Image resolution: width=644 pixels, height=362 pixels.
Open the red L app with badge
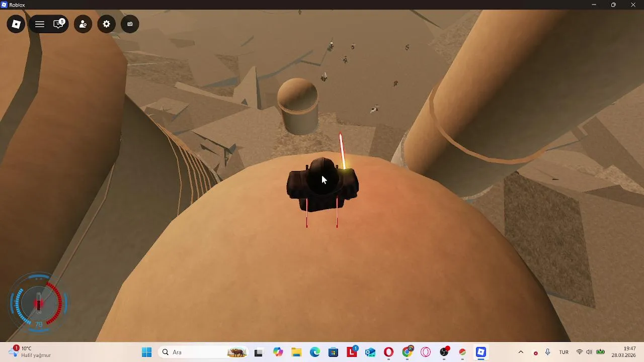point(352,352)
